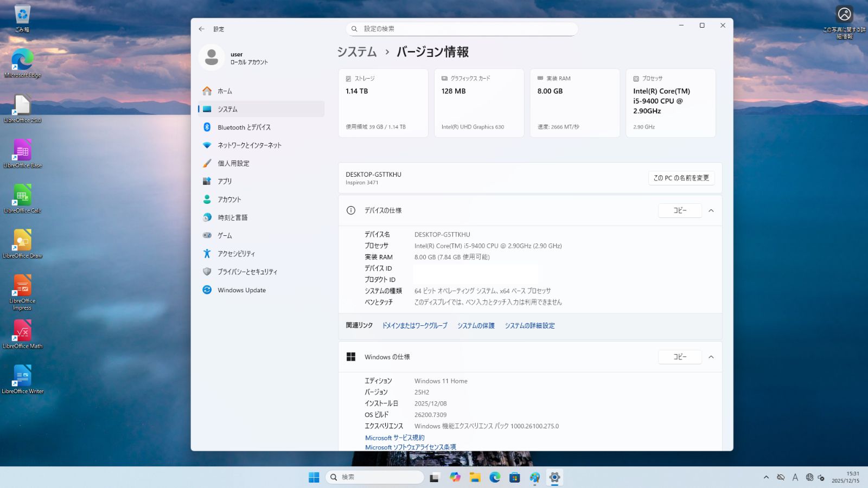Screen dimensions: 868x488
Task: Collapse the デバイスの仕様 section
Action: point(711,210)
